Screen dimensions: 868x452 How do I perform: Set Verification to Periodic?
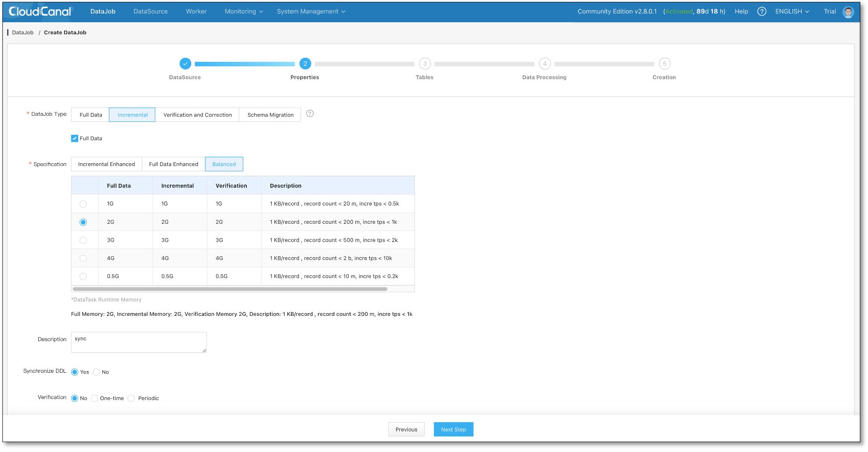pyautogui.click(x=131, y=398)
